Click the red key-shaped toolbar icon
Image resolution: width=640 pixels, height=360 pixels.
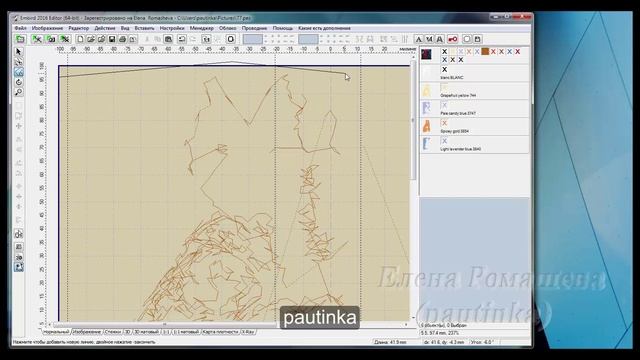click(x=453, y=39)
